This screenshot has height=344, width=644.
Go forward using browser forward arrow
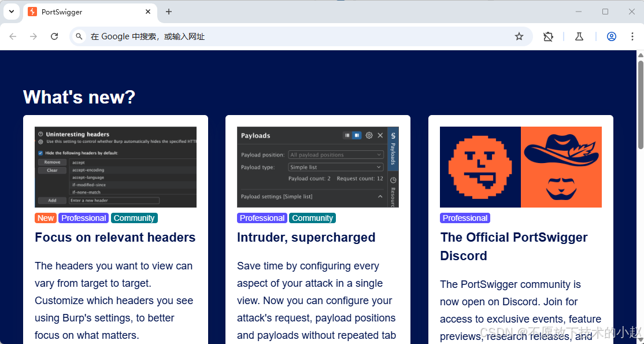(34, 36)
